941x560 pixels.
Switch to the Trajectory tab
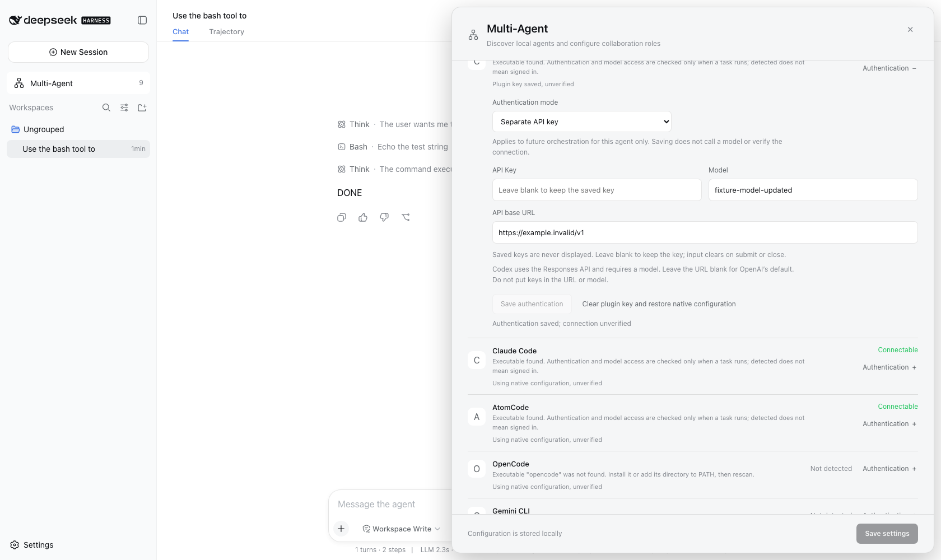(x=227, y=32)
